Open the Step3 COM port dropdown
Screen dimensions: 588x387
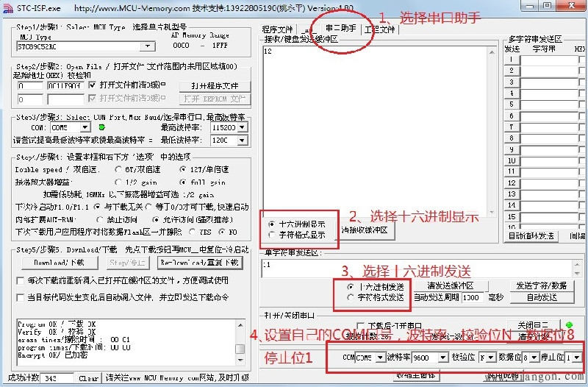click(85, 127)
